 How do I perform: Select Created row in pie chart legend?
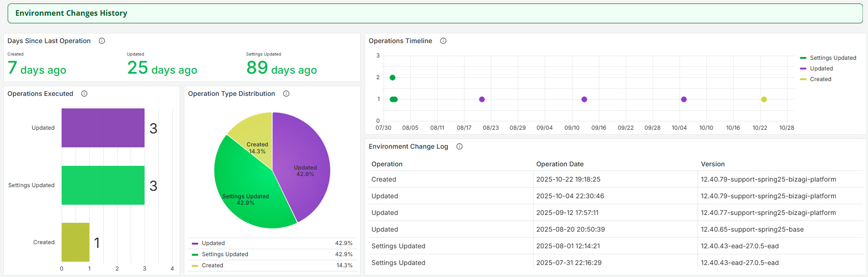coord(272,265)
